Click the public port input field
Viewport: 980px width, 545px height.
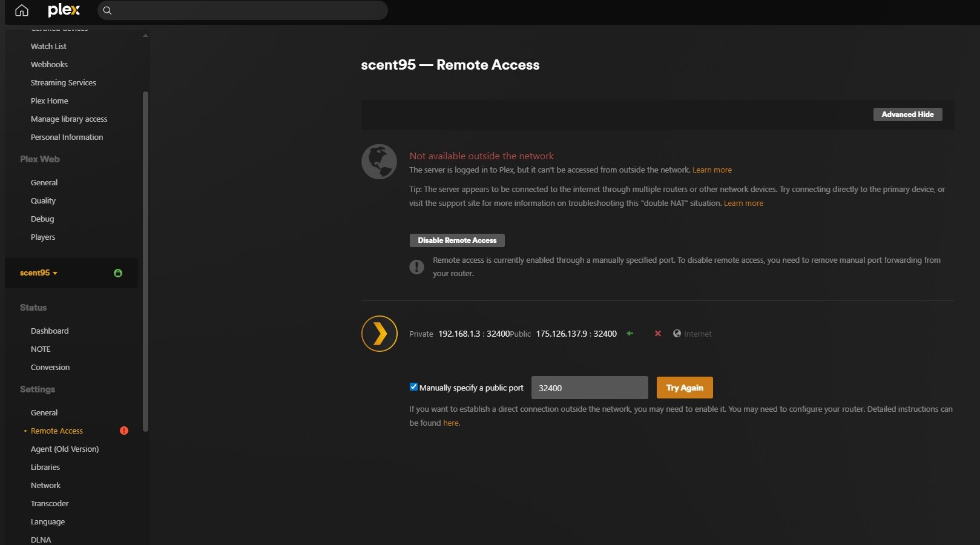590,388
